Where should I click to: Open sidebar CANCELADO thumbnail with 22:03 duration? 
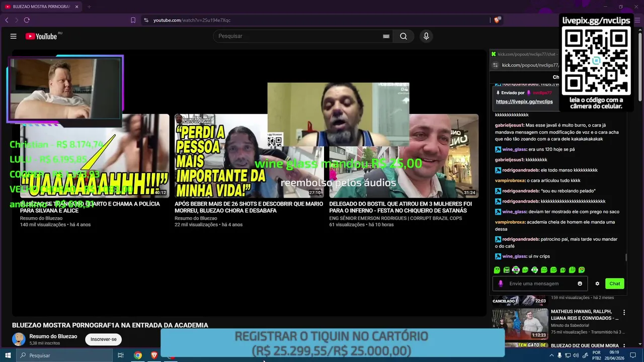pos(520,300)
